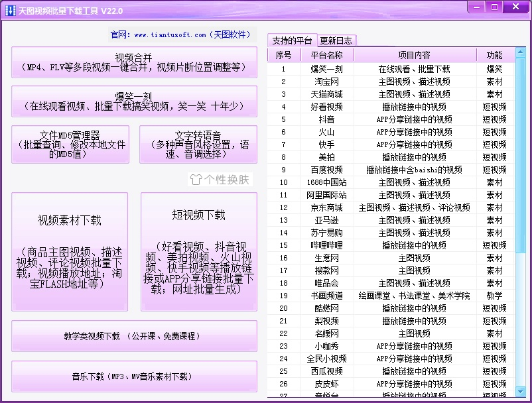Open 视频素材下载 module

coord(70,252)
